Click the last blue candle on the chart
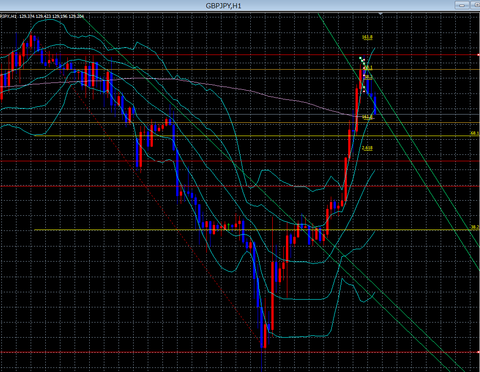Image resolution: width=480 pixels, height=372 pixels. pyautogui.click(x=375, y=105)
